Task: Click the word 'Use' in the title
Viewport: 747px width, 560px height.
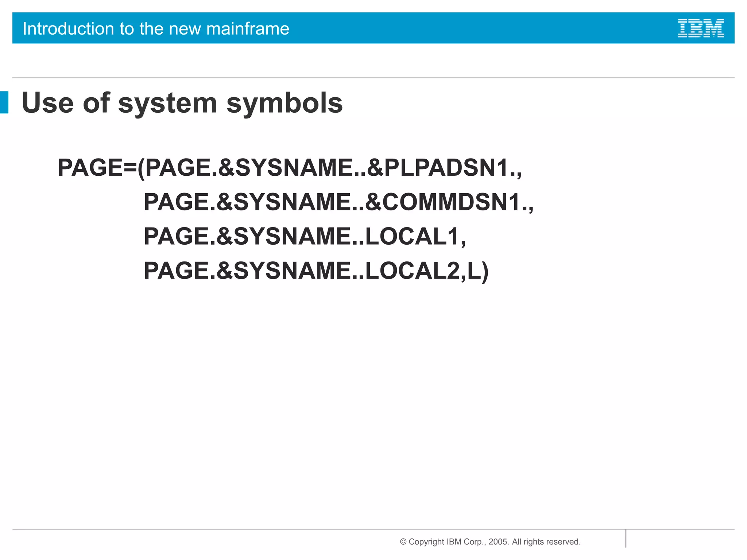Action: pos(48,103)
